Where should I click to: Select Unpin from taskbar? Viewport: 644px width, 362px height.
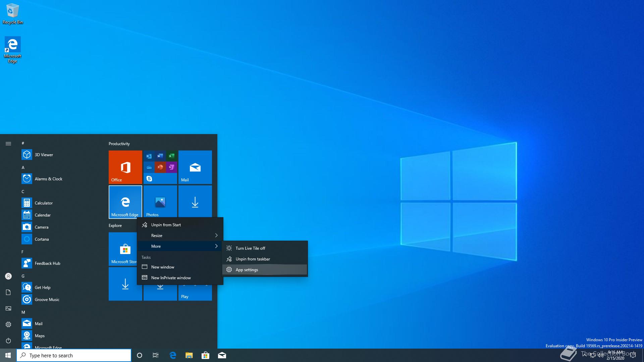265,259
